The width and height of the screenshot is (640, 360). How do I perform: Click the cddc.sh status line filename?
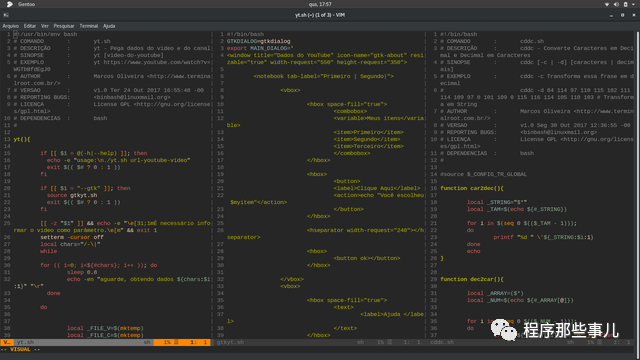click(x=442, y=342)
